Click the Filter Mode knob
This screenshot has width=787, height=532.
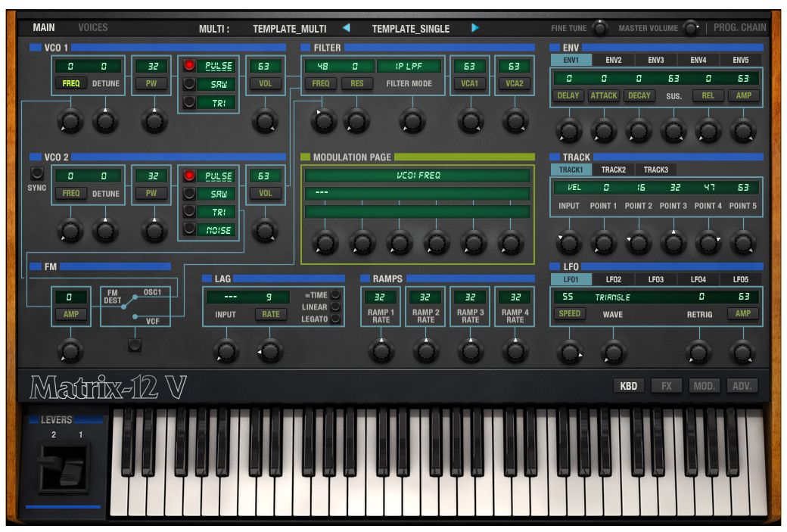click(x=412, y=121)
